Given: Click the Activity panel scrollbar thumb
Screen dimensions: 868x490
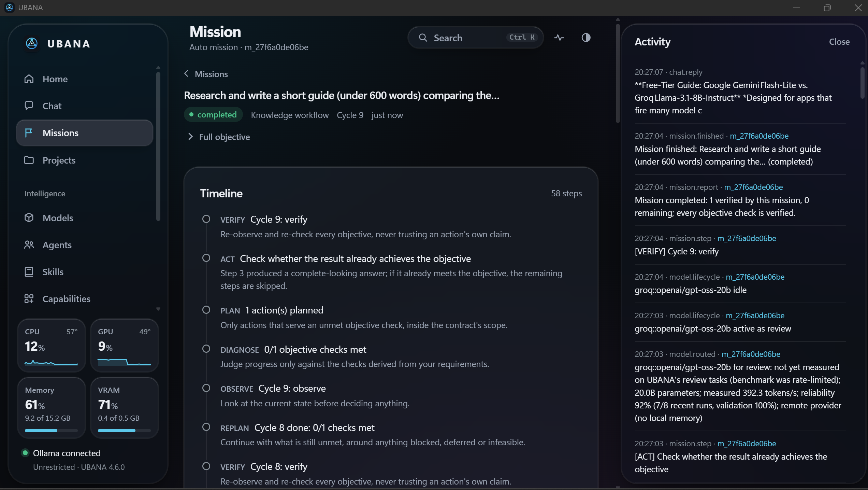Looking at the screenshot, I should click(862, 82).
